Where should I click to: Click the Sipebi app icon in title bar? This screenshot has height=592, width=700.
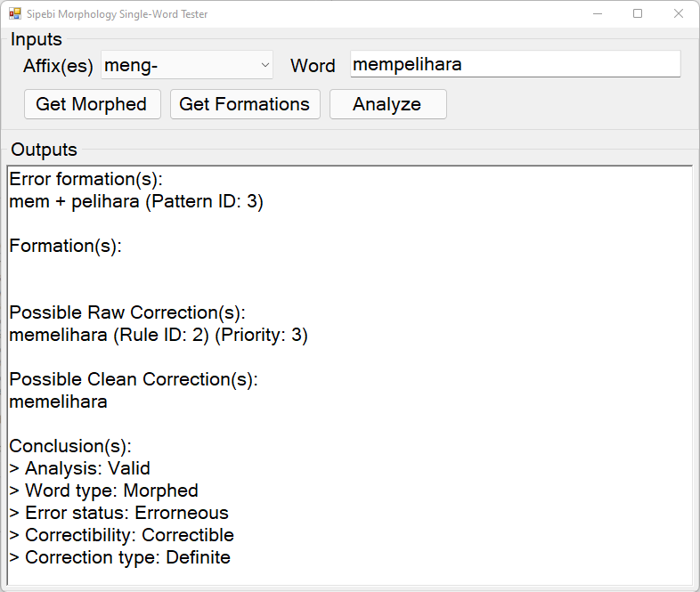(x=15, y=14)
